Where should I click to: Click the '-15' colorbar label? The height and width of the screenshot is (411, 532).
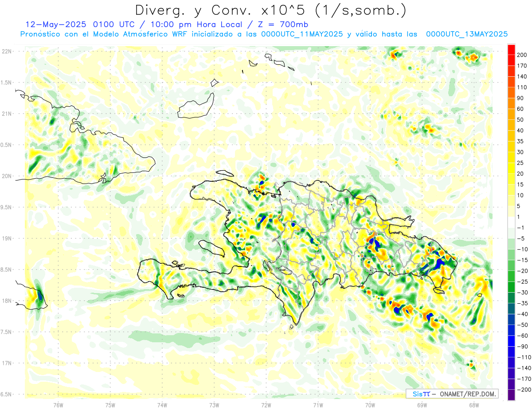click(x=523, y=260)
